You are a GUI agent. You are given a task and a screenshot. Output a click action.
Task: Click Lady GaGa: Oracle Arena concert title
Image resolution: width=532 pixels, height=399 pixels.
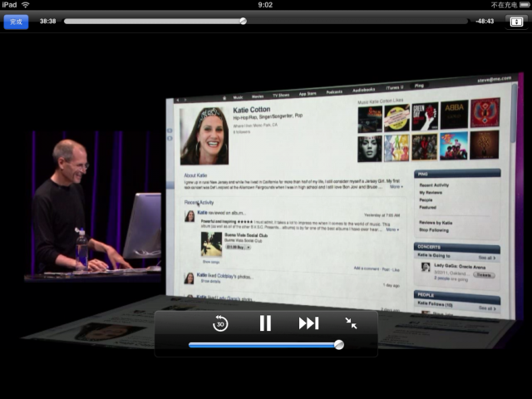460,266
